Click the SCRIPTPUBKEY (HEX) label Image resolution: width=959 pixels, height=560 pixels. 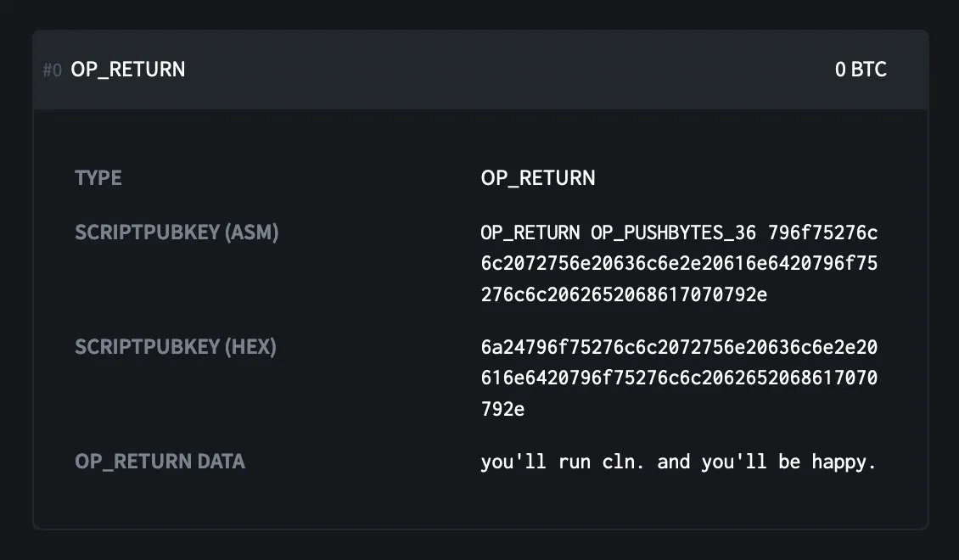point(176,347)
